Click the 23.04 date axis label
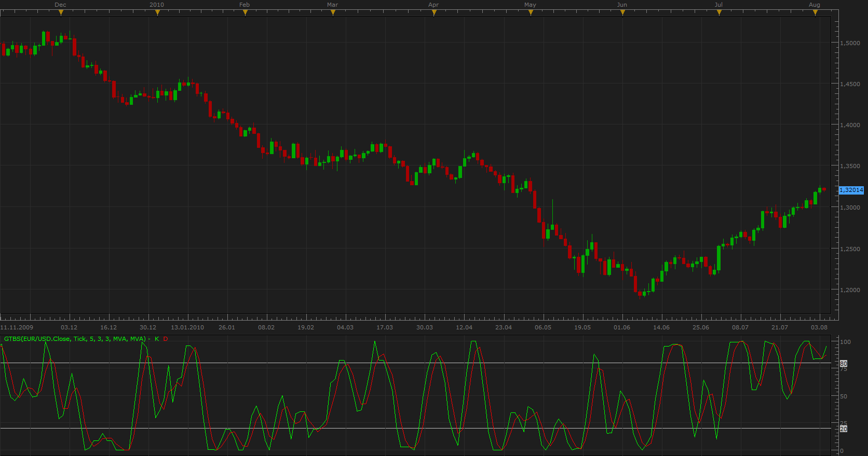The image size is (868, 456). (504, 327)
